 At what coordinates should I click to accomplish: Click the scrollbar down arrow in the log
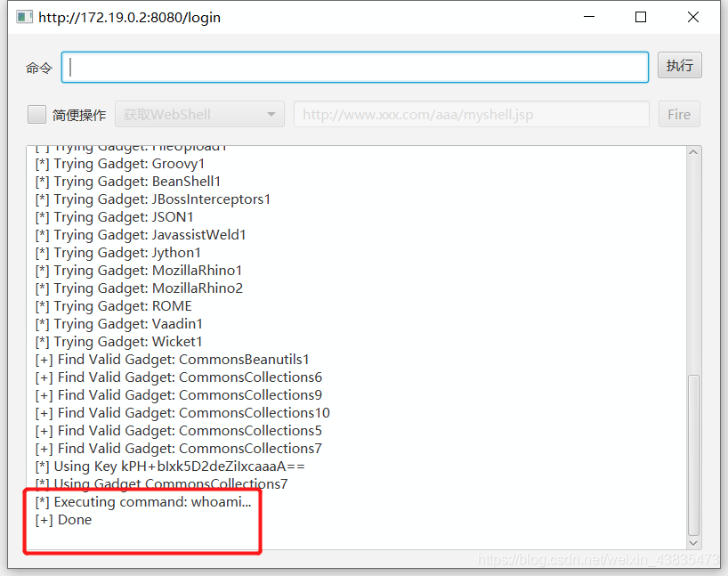click(x=693, y=542)
